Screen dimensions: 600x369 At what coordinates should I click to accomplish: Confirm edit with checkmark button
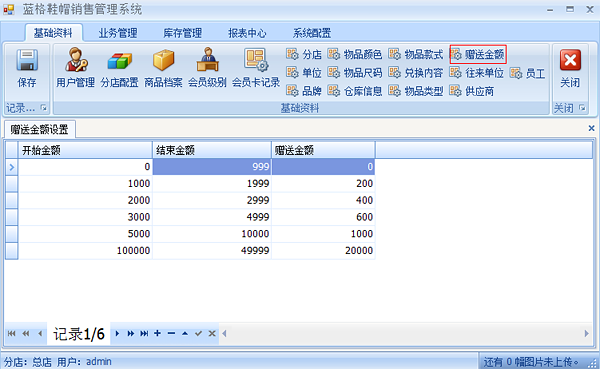click(x=198, y=333)
